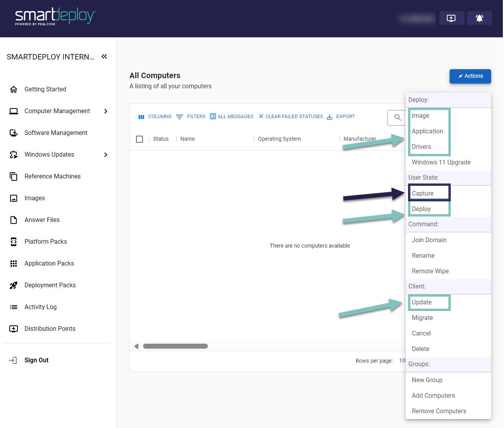Click the add-display icon in header
Image resolution: width=504 pixels, height=428 pixels.
coord(451,18)
